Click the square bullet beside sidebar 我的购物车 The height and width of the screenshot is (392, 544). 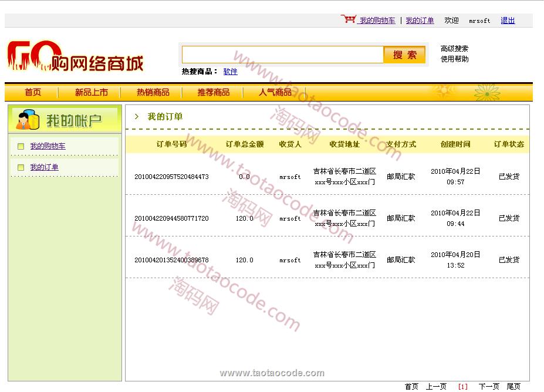coord(21,147)
